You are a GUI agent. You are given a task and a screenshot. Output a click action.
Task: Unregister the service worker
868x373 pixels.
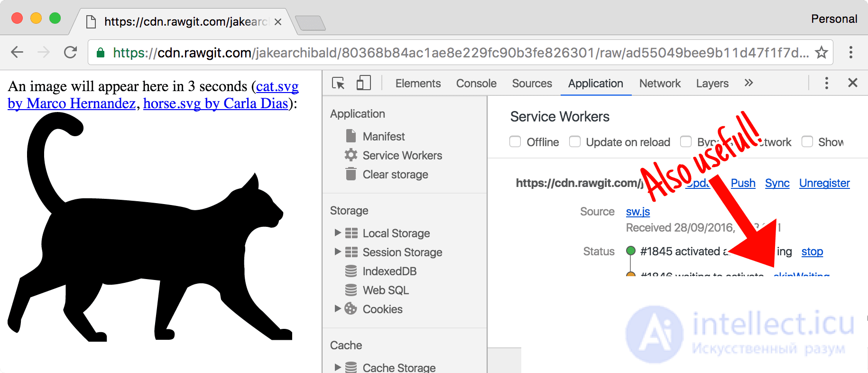point(824,183)
